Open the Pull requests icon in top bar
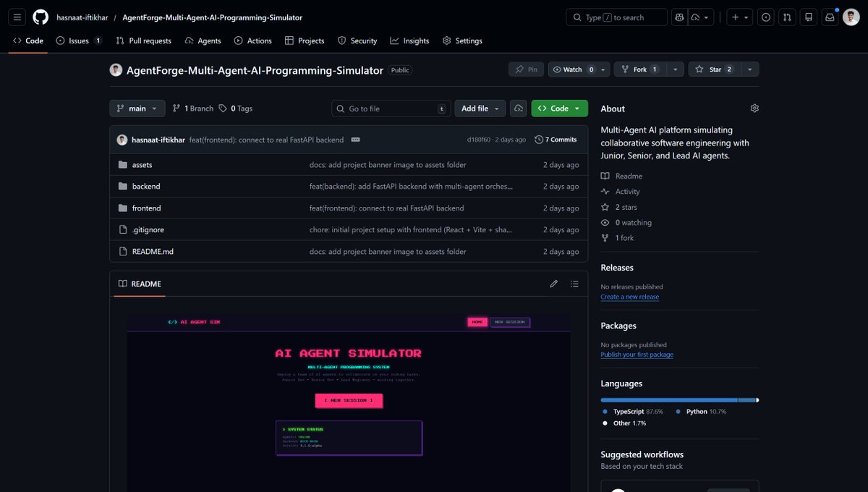The height and width of the screenshot is (492, 868). point(788,17)
